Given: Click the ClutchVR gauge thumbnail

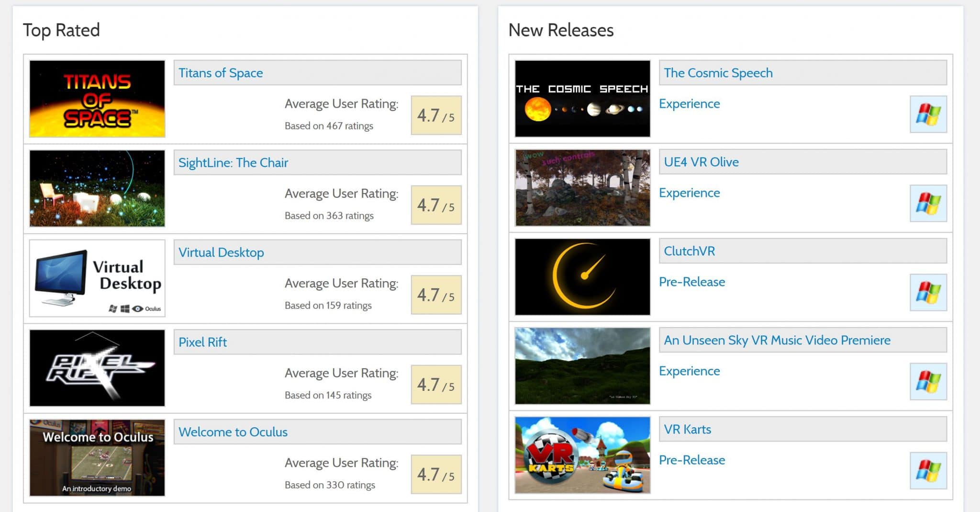Looking at the screenshot, I should tap(582, 277).
